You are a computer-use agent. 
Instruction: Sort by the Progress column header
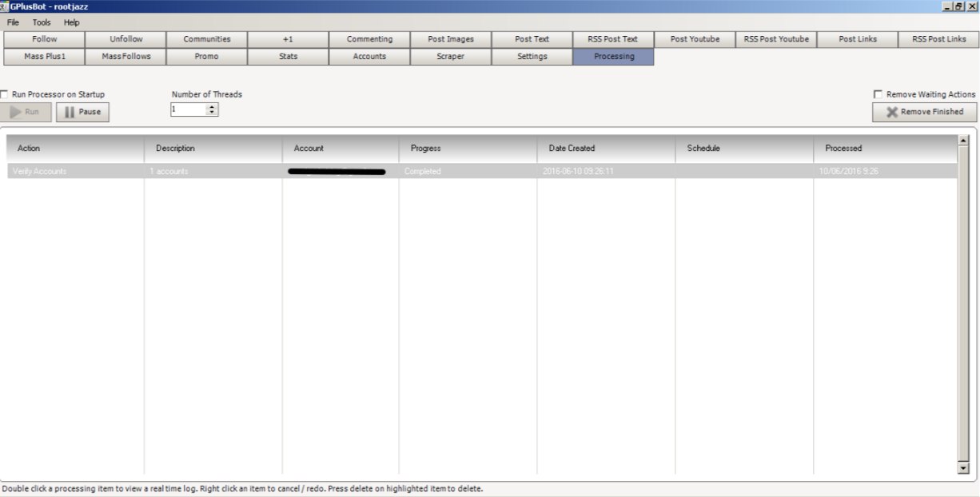pyautogui.click(x=468, y=149)
